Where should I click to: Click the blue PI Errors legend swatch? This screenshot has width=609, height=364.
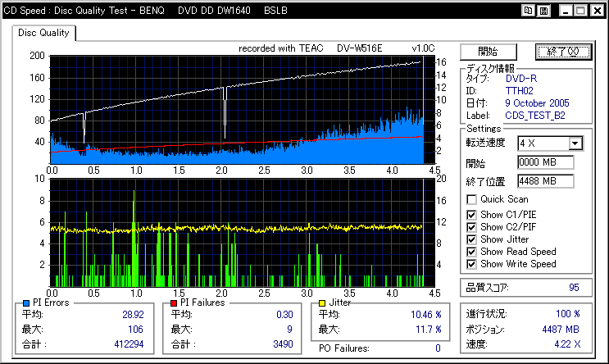(x=26, y=303)
